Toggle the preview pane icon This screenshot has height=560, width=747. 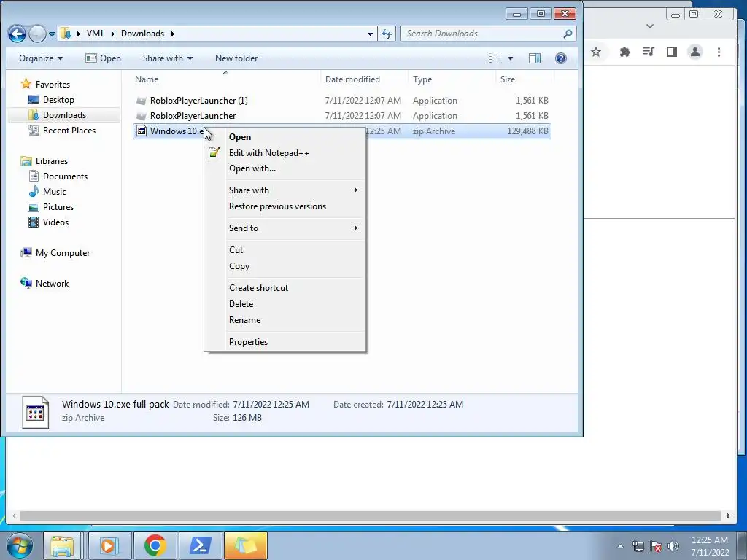[x=535, y=58]
